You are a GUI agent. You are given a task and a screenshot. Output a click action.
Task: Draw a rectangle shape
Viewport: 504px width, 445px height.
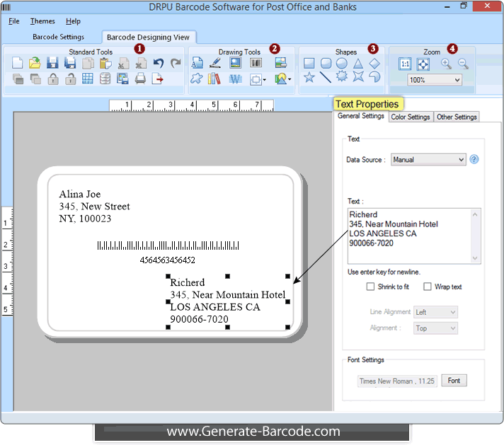click(309, 63)
